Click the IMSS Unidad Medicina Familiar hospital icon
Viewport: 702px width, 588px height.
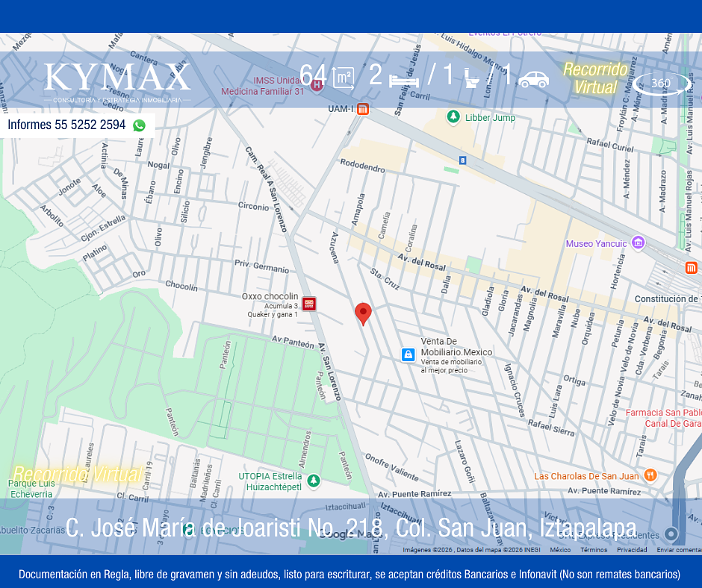317,85
